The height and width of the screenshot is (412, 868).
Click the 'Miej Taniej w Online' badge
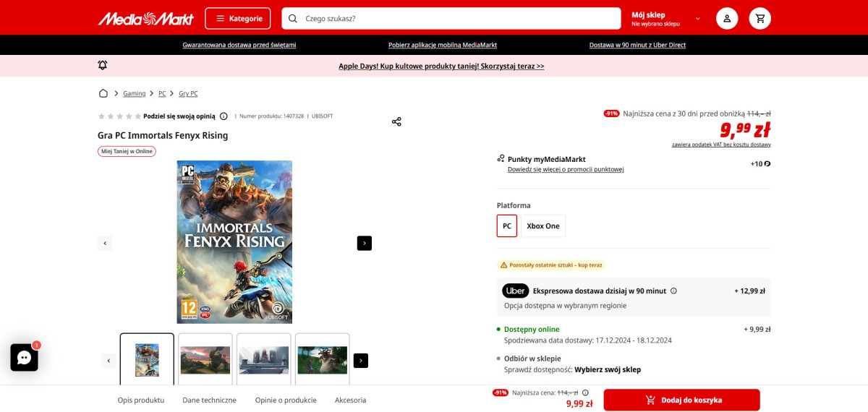[127, 151]
